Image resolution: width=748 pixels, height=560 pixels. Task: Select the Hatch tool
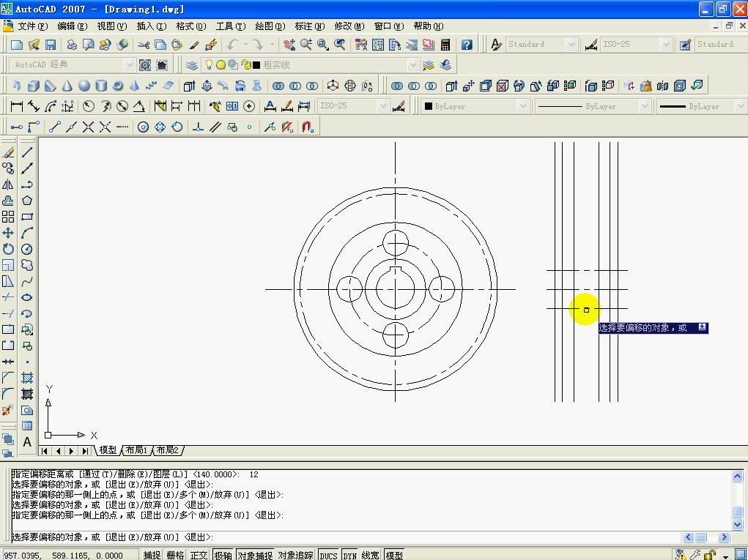[x=27, y=378]
